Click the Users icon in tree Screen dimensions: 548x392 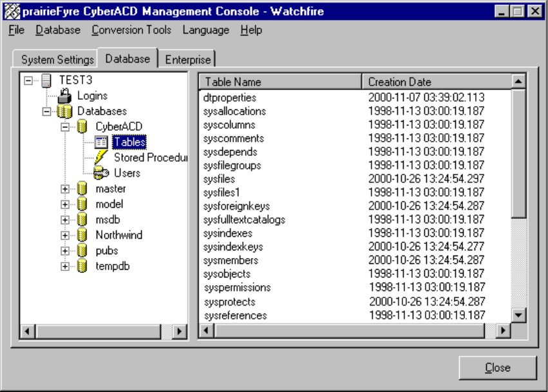(101, 173)
